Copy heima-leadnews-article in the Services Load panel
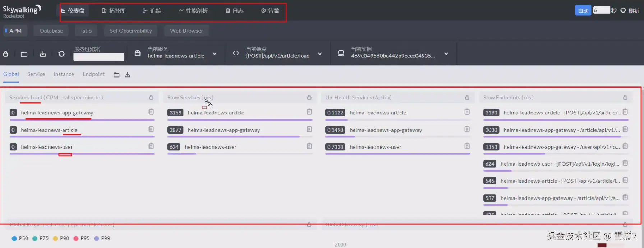Screen dimensions: 644x248 pos(151,129)
